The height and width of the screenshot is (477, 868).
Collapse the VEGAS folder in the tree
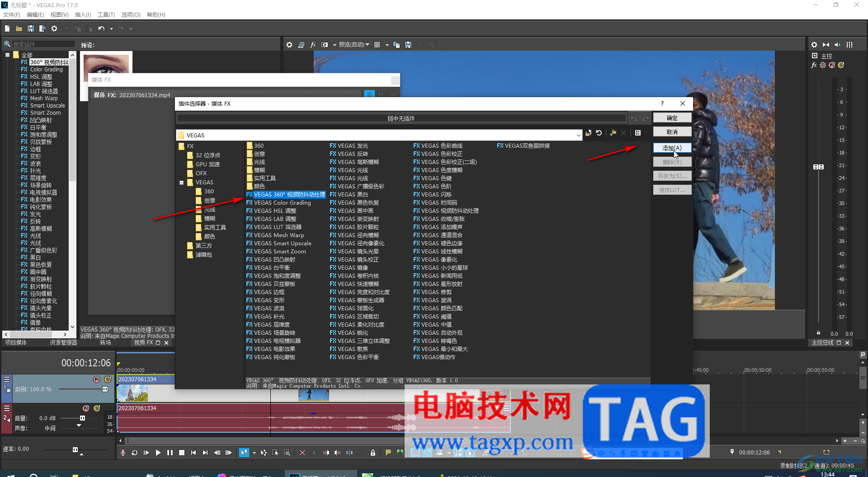coord(182,182)
